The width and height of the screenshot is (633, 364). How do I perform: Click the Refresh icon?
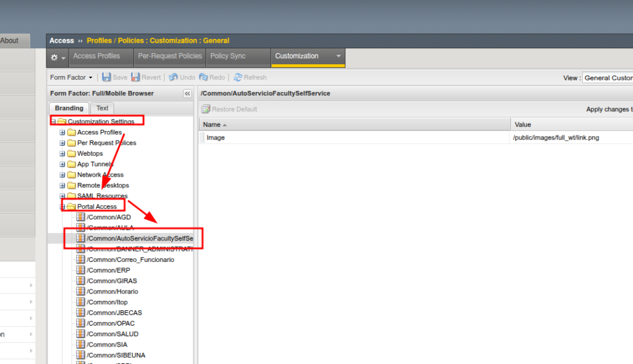[238, 77]
